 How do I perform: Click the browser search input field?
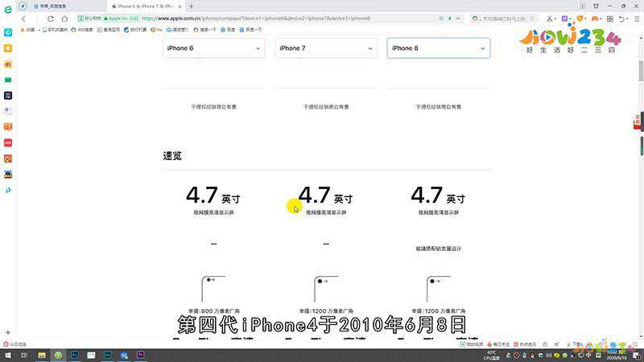[505, 19]
